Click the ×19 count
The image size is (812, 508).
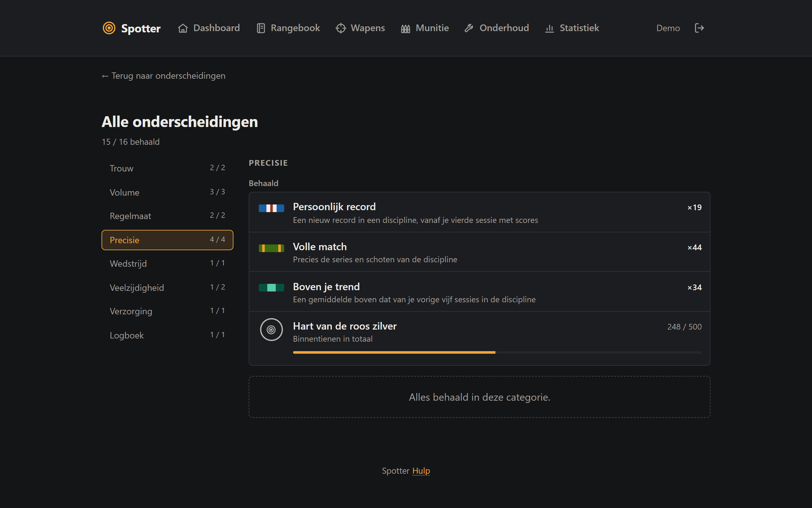[694, 208]
